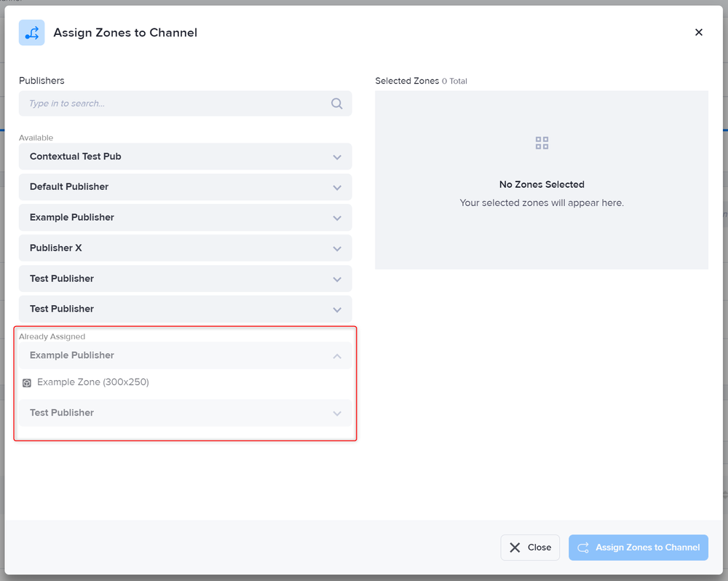The image size is (728, 581).
Task: Click the X icon inside the Close button
Action: pos(515,548)
